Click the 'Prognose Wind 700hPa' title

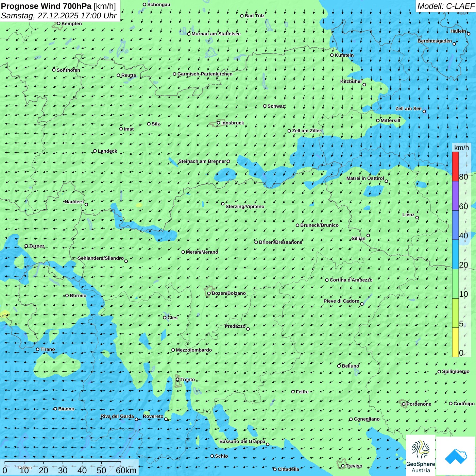tap(46, 6)
